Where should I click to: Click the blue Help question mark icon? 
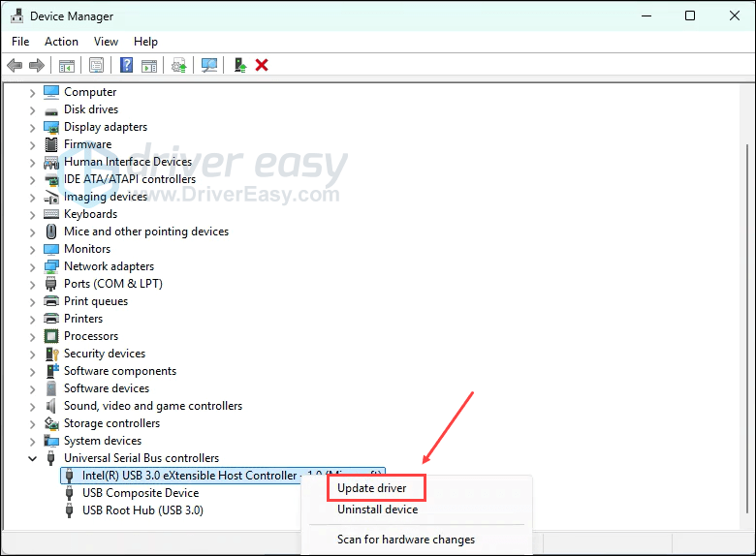126,66
